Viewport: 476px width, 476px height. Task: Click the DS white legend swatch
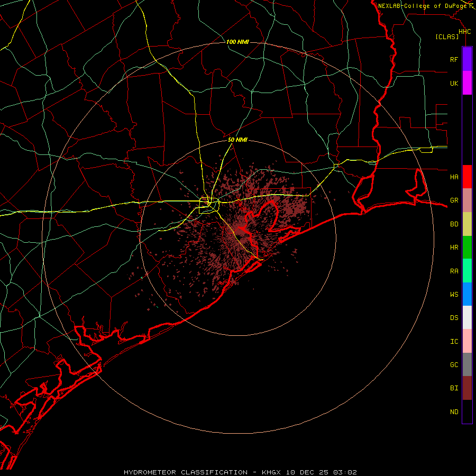click(x=467, y=317)
